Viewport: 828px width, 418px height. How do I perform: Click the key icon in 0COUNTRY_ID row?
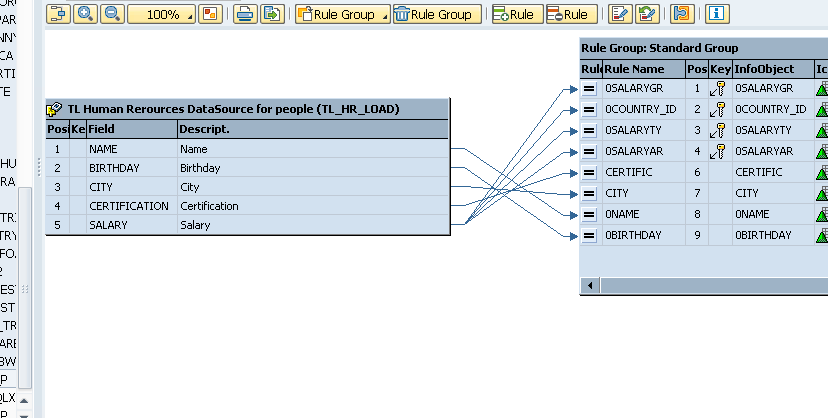718,110
